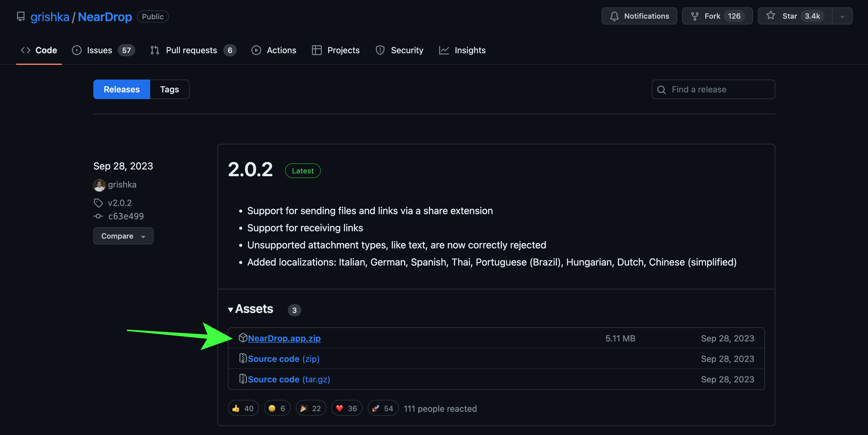Viewport: 868px width, 435px height.
Task: Open the NearDrop repository link
Action: 105,17
